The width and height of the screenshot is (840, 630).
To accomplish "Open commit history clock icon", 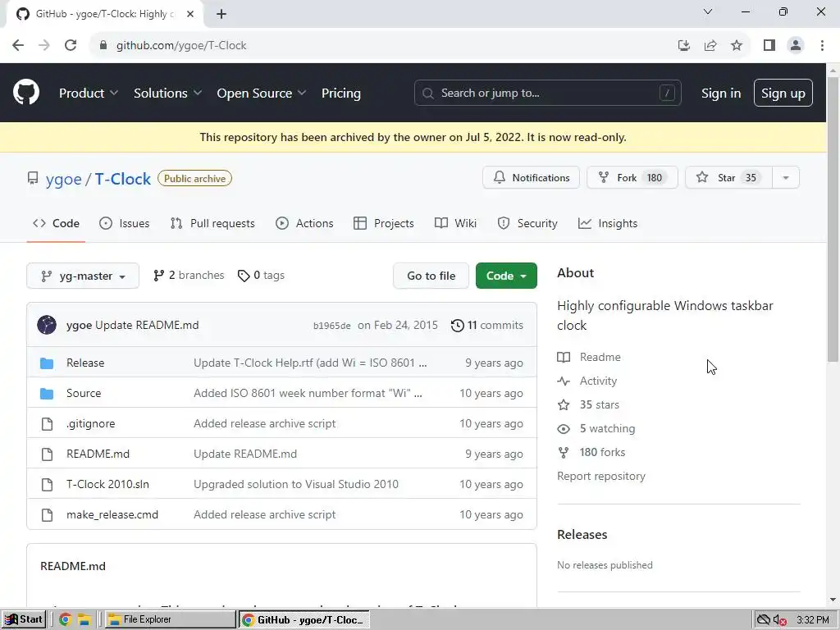I will pos(457,325).
